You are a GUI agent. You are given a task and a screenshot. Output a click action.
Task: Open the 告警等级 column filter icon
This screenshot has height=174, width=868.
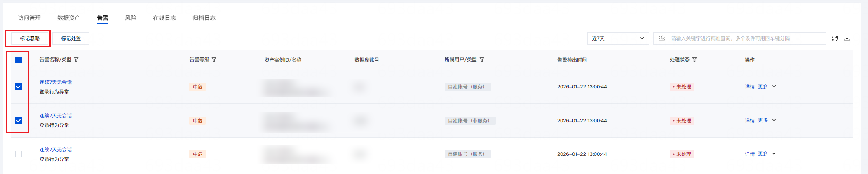[214, 60]
